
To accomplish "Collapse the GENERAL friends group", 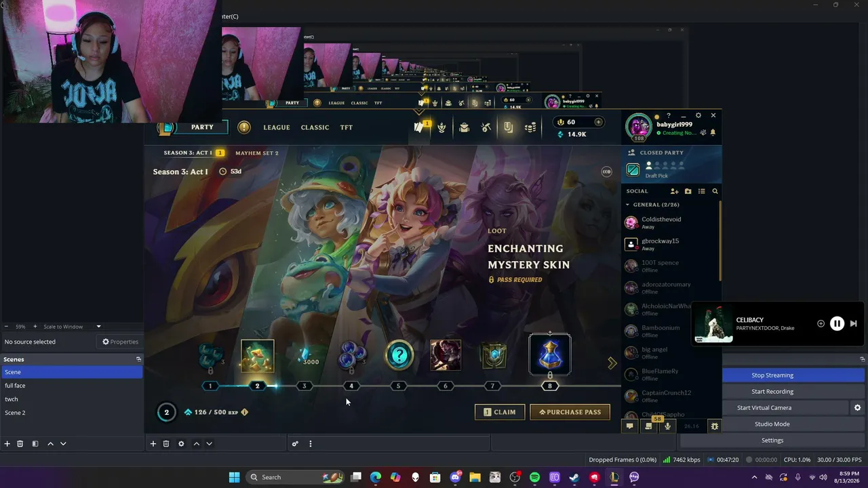I will [627, 205].
